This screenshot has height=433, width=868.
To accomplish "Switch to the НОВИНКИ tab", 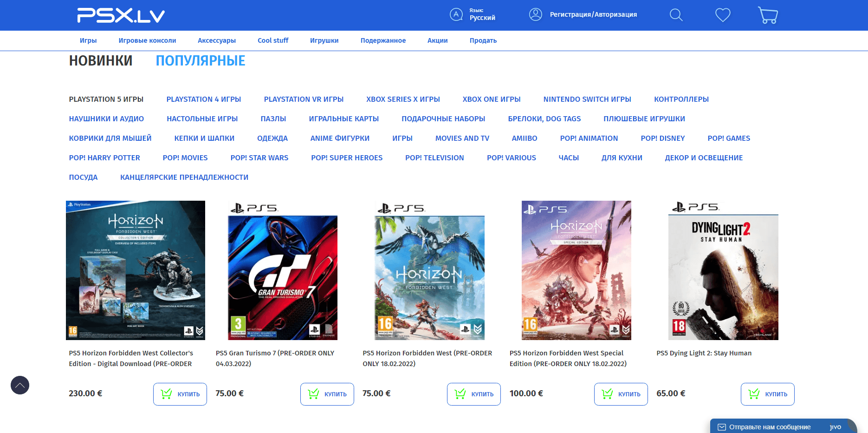I will tap(101, 60).
